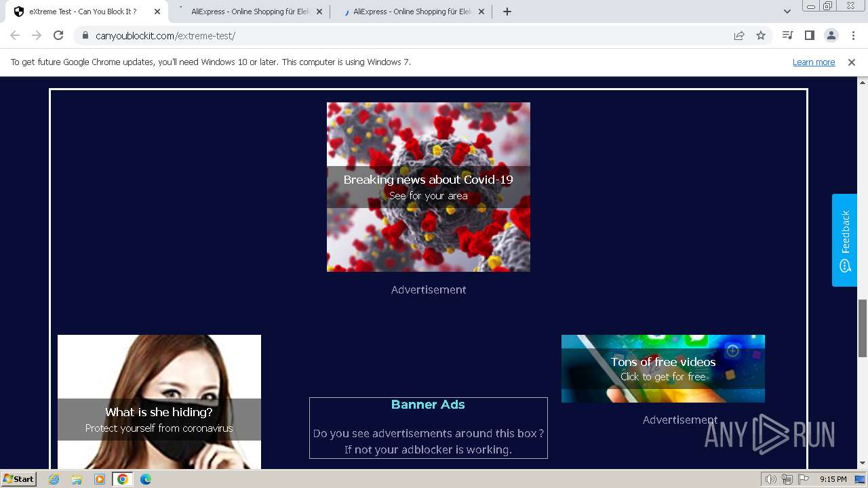Show system clock 9:15 PM
The height and width of the screenshot is (488, 868).
click(x=833, y=479)
